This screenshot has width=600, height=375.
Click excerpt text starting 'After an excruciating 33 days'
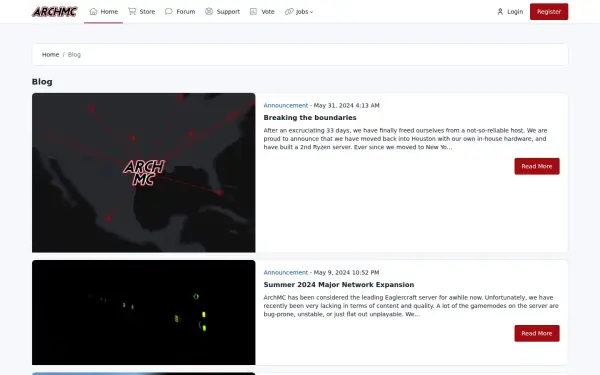click(x=406, y=139)
